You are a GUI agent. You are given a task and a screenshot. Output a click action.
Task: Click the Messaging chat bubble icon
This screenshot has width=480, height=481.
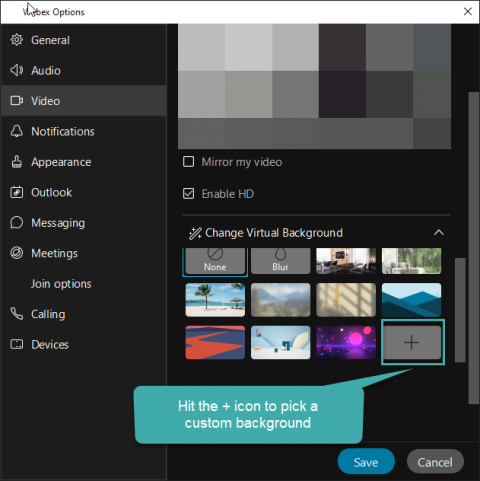[16, 223]
